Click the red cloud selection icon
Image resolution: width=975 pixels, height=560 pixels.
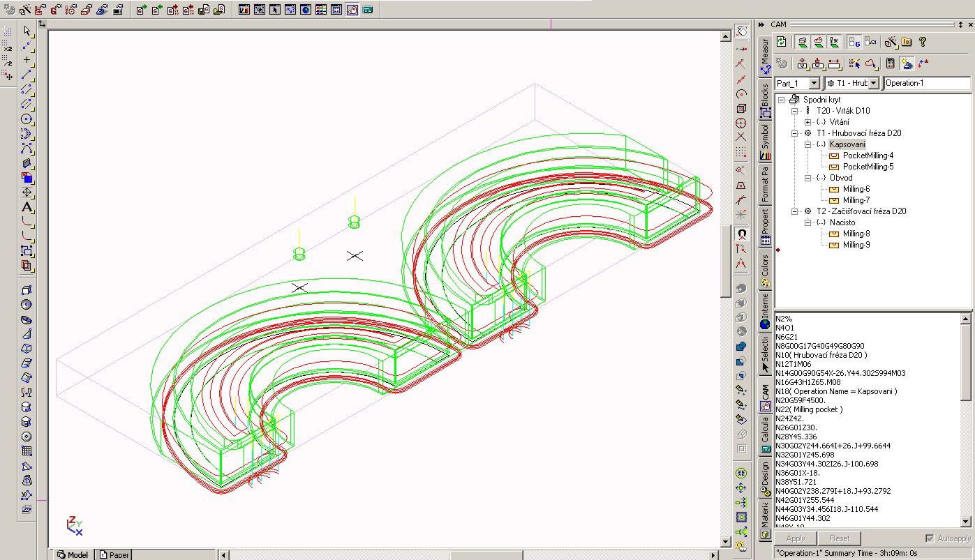tap(870, 63)
